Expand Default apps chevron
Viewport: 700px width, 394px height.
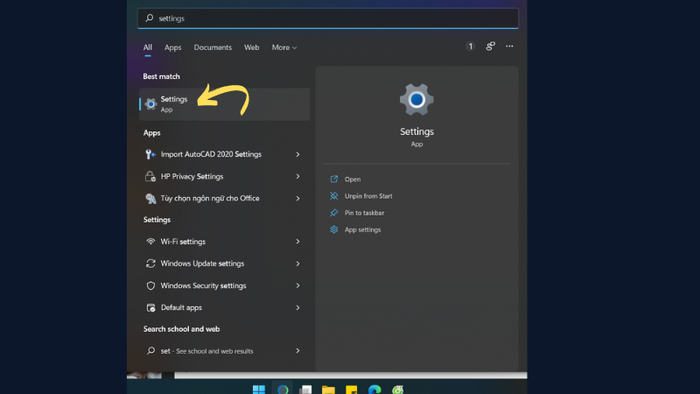tap(298, 307)
